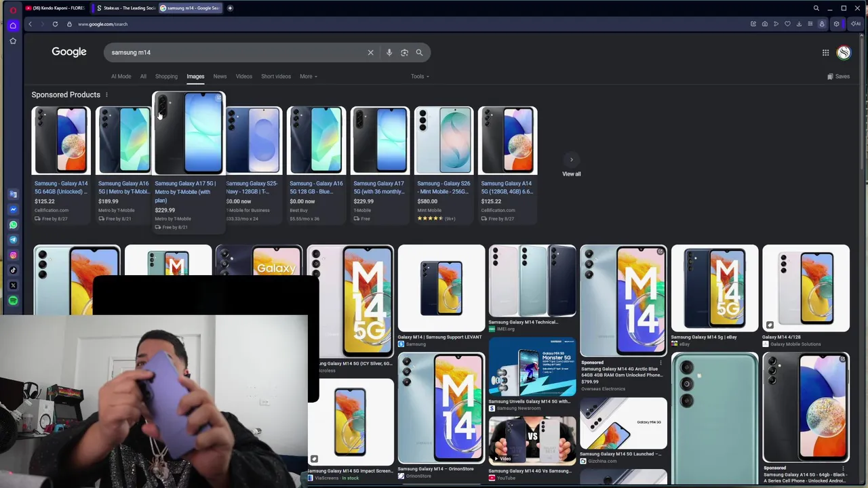Click the site security padlock icon
The height and width of the screenshot is (488, 868).
click(x=69, y=24)
